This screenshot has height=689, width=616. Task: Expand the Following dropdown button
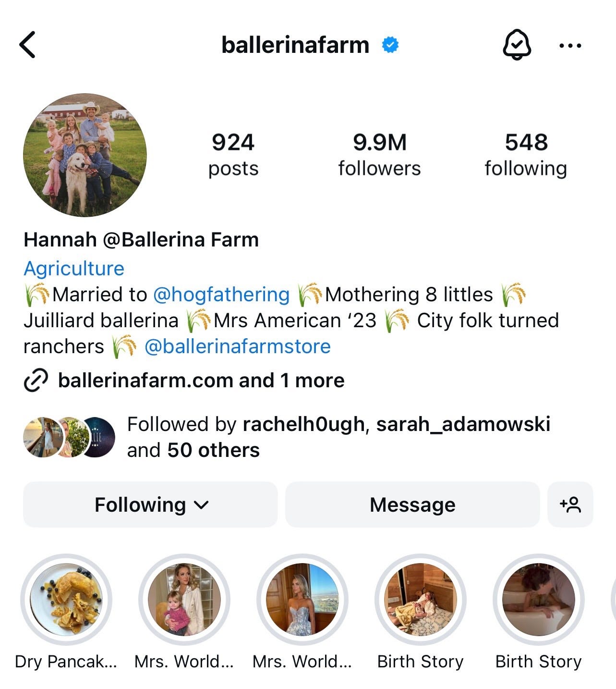(150, 504)
